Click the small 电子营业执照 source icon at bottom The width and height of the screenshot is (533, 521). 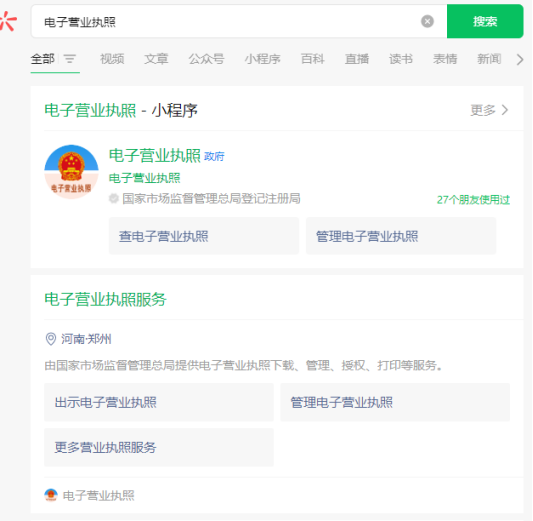click(51, 495)
